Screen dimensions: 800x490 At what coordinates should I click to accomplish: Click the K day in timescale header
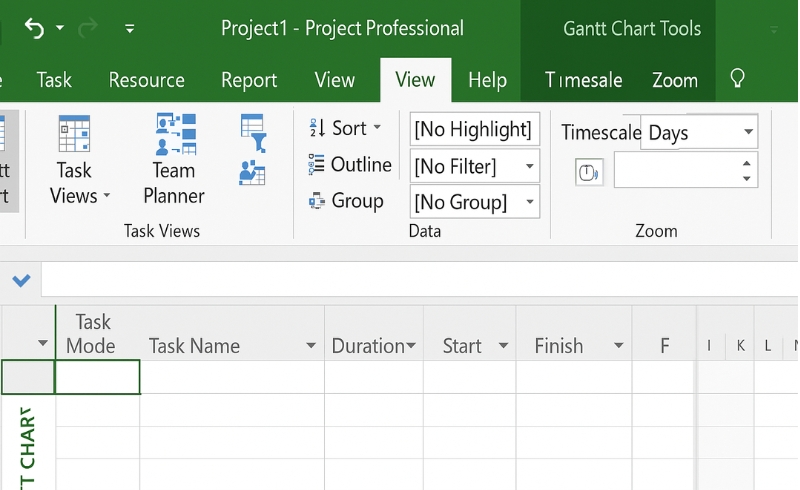[x=740, y=346]
